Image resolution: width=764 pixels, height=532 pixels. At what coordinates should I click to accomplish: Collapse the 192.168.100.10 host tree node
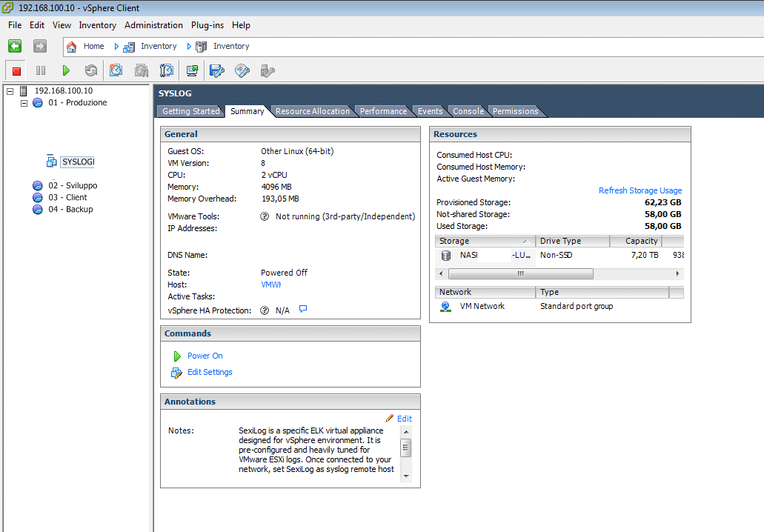(10, 90)
